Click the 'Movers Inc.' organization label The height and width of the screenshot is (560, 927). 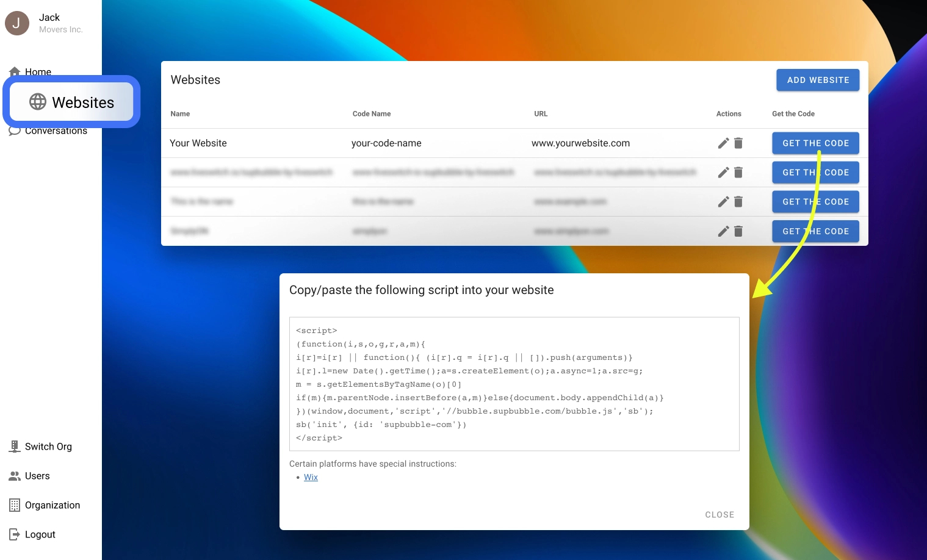[x=60, y=29]
